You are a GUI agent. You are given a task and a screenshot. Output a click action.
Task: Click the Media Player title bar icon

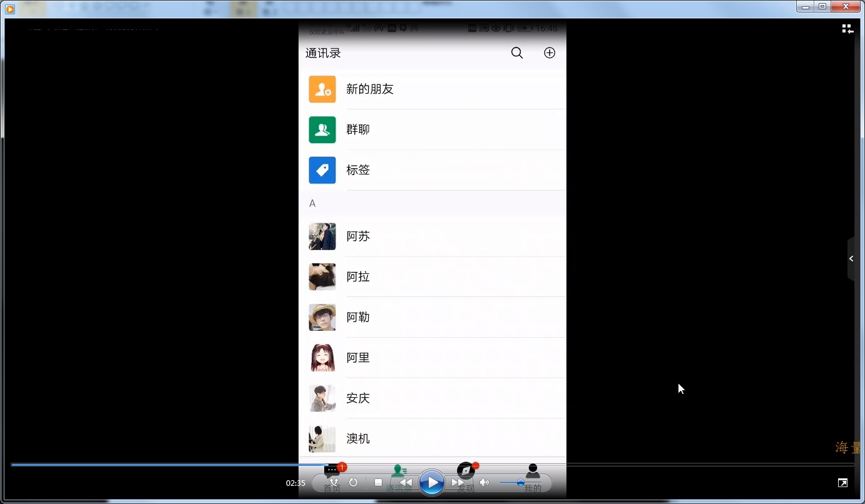click(x=10, y=9)
